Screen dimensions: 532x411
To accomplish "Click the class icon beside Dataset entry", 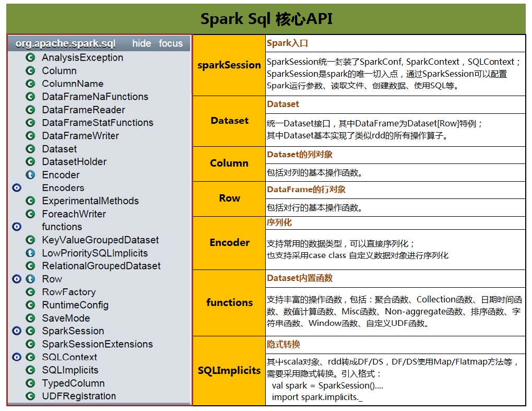I will coord(30,149).
